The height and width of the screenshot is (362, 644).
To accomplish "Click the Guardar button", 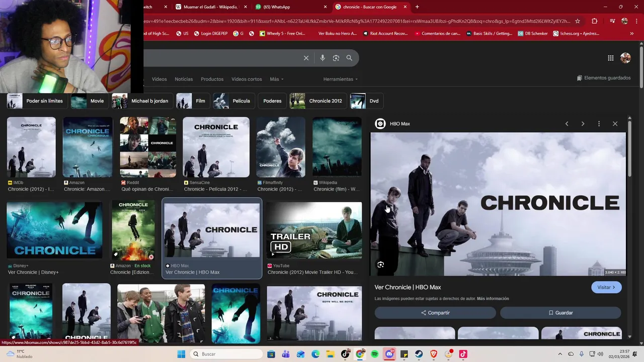I will [560, 313].
